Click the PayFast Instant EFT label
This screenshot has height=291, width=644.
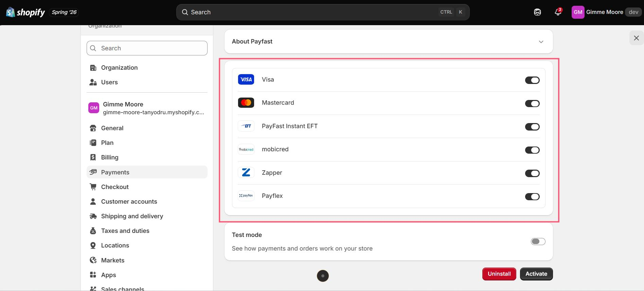290,126
